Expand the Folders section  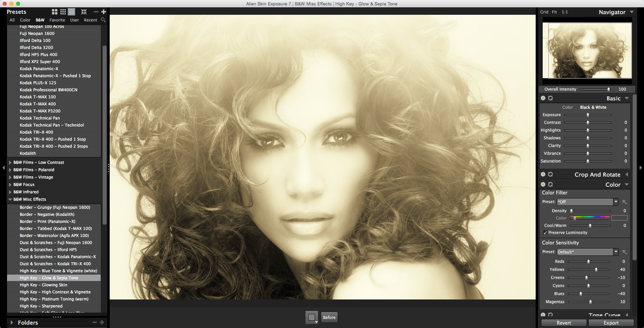pos(12,322)
